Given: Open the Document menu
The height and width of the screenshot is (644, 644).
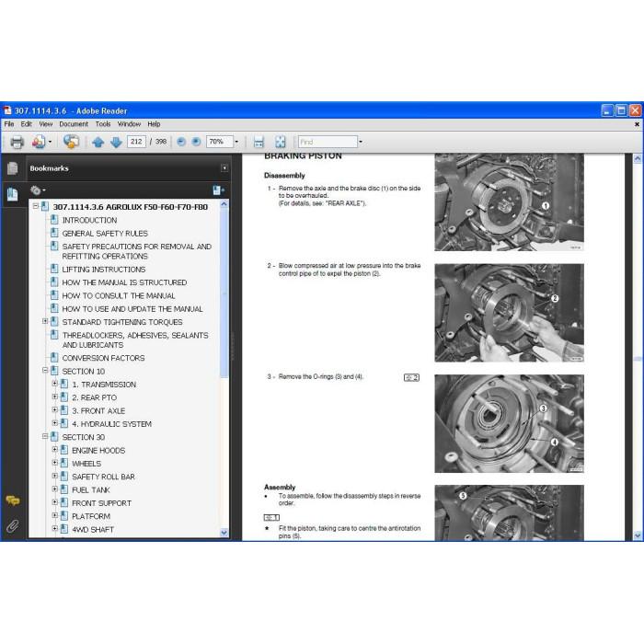Looking at the screenshot, I should coord(74,124).
